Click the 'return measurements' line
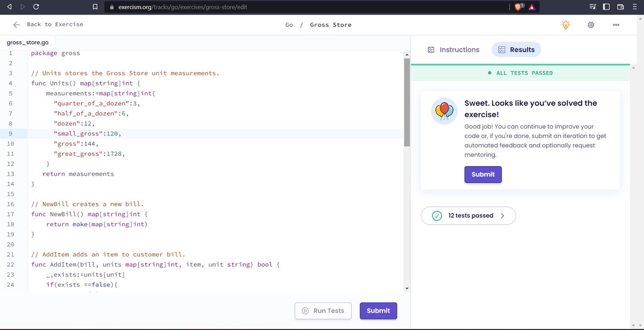Viewport: 644px width, 330px height. (78, 174)
